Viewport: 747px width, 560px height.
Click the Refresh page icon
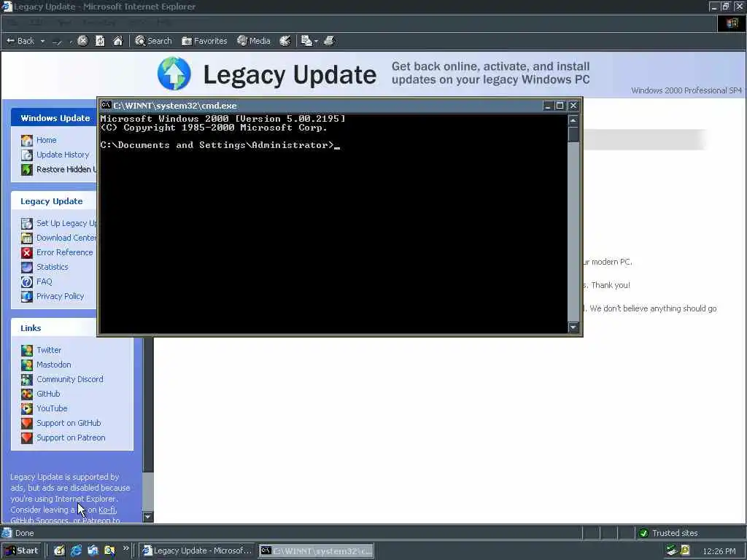[x=100, y=41]
